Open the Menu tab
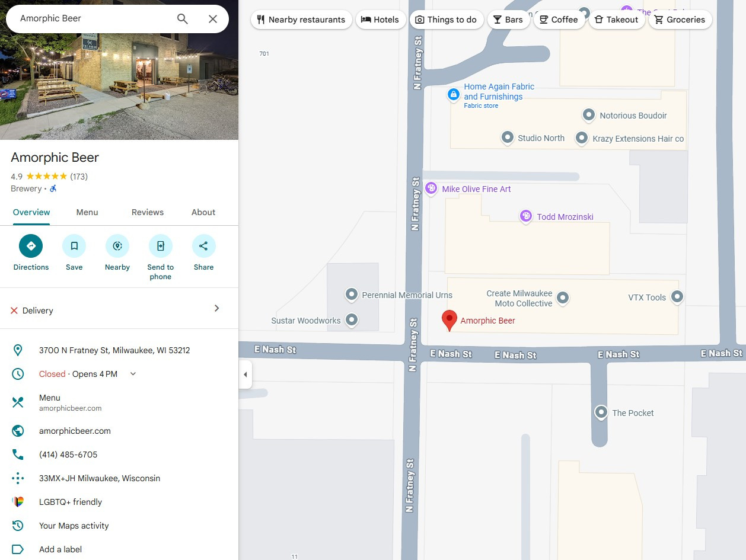Screen dimensions: 746x560 click(87, 212)
